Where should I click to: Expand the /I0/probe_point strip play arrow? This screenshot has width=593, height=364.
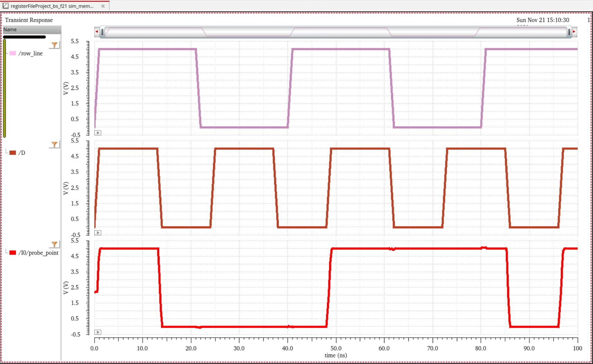click(98, 333)
